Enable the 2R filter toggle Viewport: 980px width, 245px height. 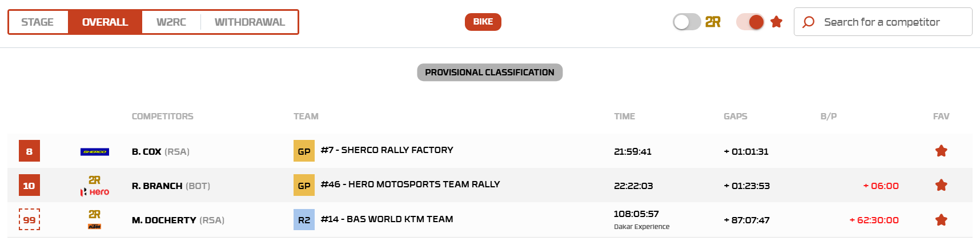click(x=686, y=22)
